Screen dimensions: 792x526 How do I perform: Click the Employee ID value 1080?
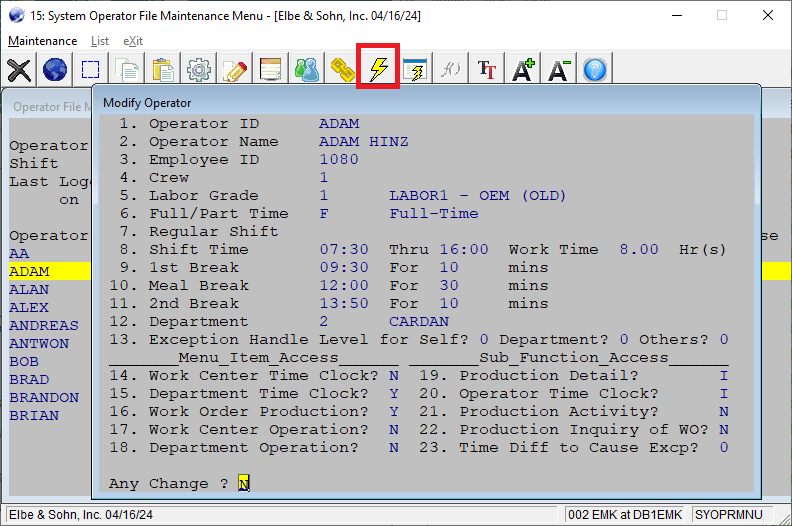(x=339, y=160)
